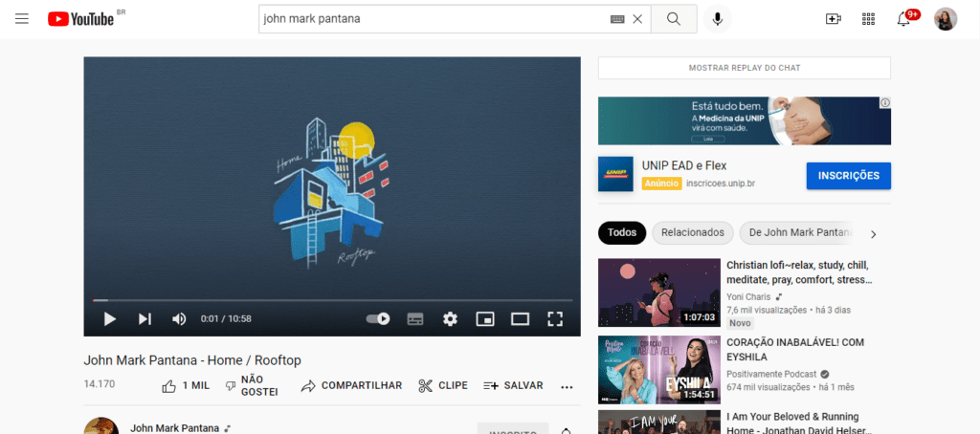Image resolution: width=980 pixels, height=434 pixels.
Task: Toggle the autoplay switch
Action: pyautogui.click(x=378, y=318)
